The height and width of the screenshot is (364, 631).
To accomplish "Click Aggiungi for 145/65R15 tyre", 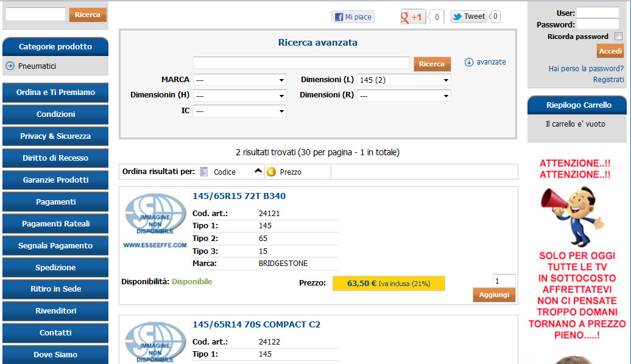I will point(494,295).
